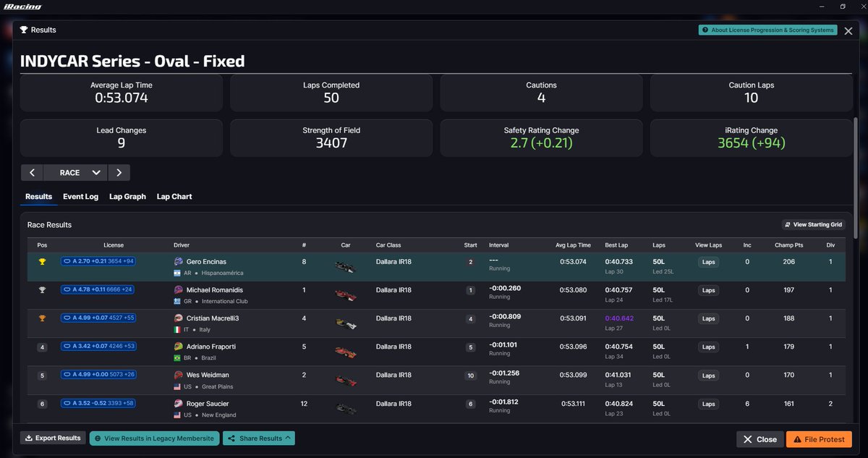868x458 pixels.
Task: Click the iRacing logo in title bar
Action: pyautogui.click(x=22, y=7)
